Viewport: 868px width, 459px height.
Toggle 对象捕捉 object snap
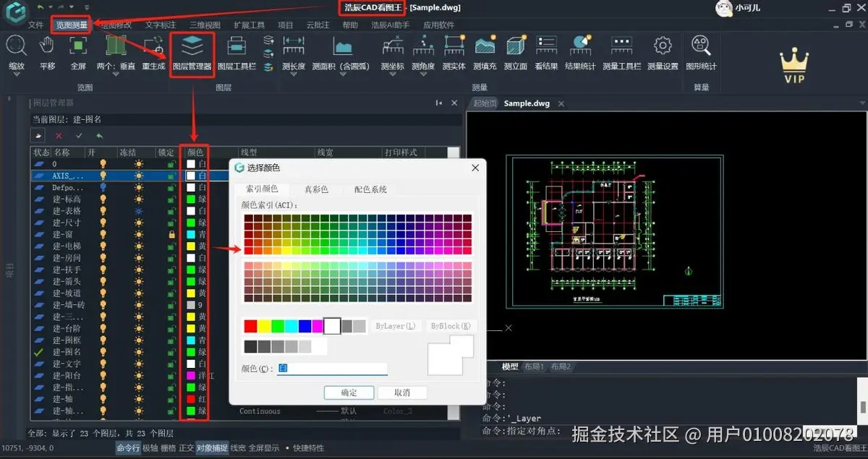[x=212, y=448]
